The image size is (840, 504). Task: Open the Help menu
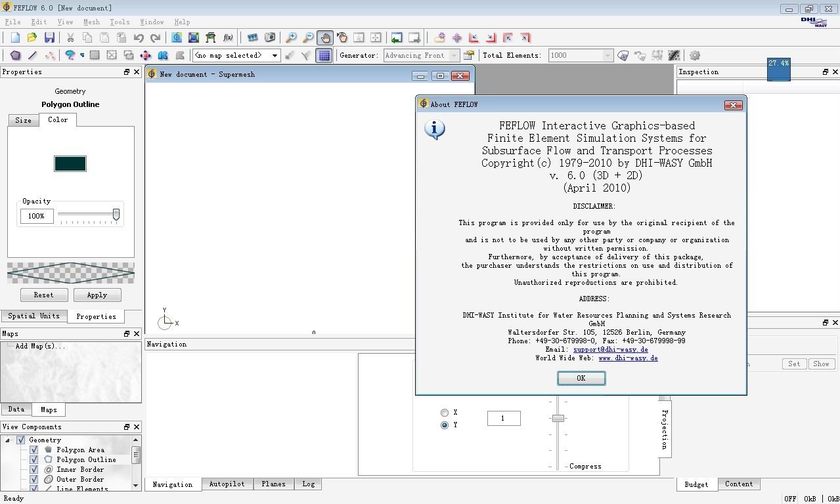coord(182,22)
